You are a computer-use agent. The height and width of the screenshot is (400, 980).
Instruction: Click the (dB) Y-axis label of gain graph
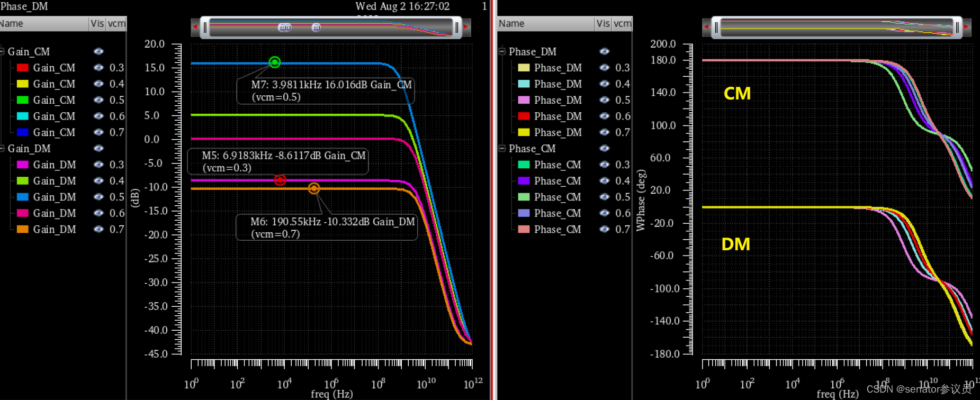[135, 198]
